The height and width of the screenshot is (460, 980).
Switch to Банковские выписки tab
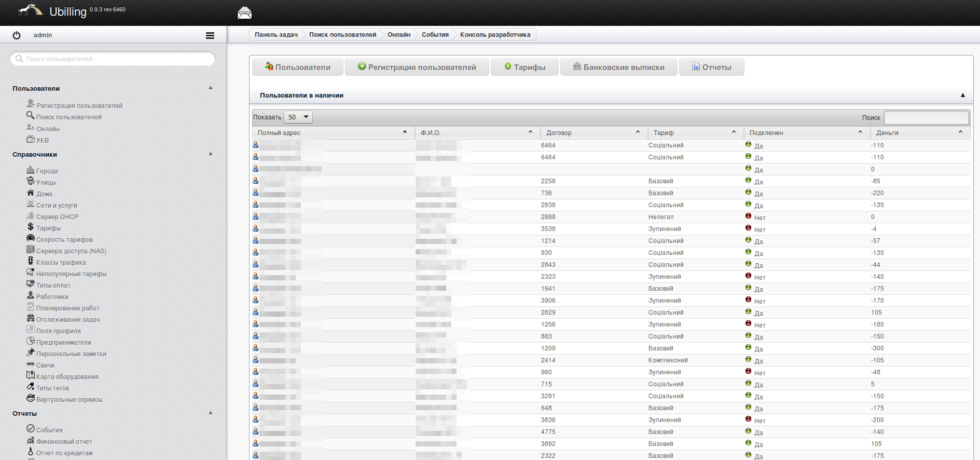coord(618,67)
